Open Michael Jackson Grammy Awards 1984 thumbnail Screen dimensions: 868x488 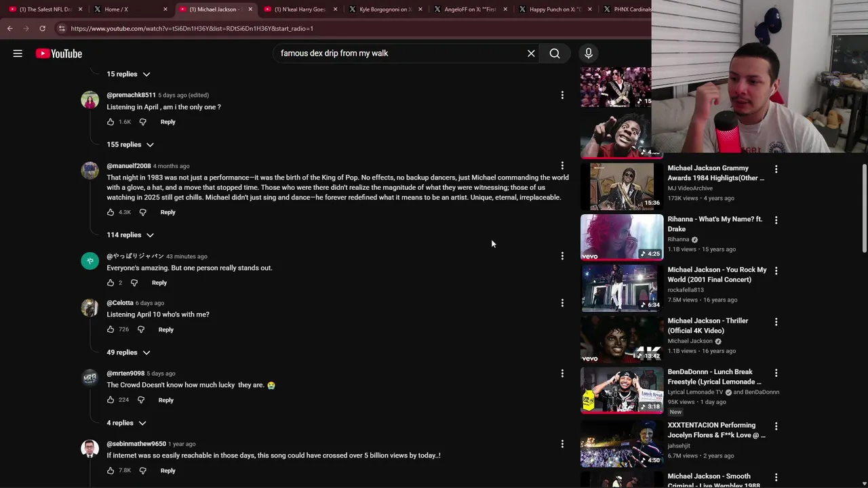[x=622, y=186]
